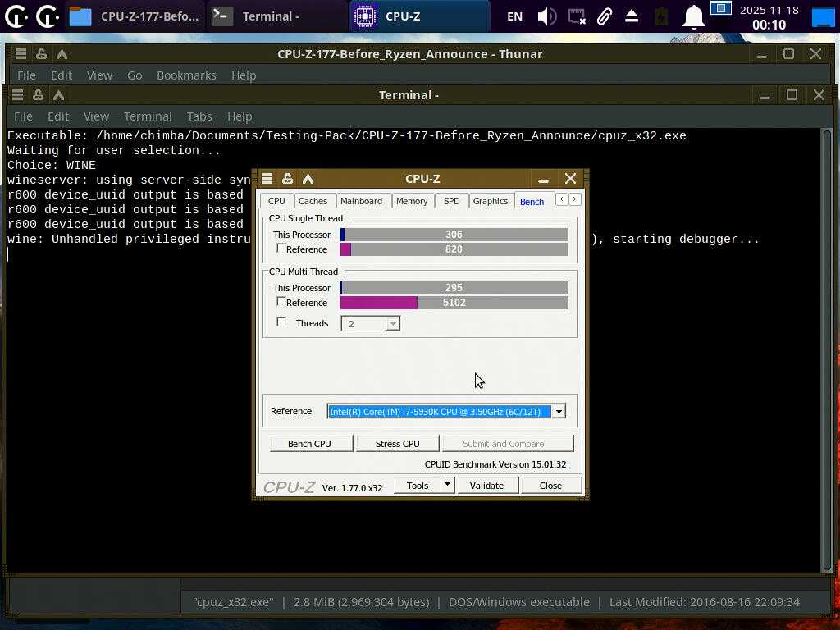Open the battery power tray icon

[661, 16]
